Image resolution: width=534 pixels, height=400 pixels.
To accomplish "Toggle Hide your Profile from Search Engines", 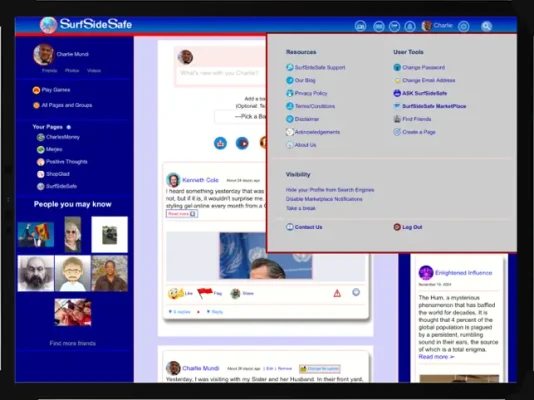I will [x=330, y=190].
